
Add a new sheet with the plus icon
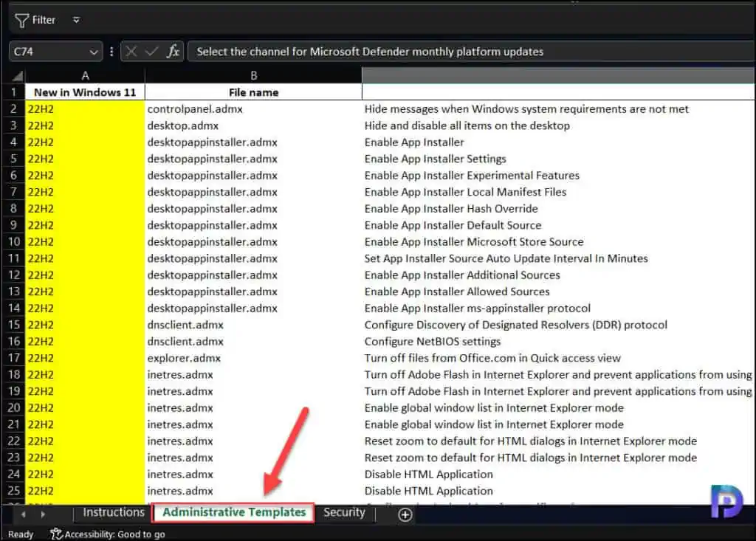pyautogui.click(x=405, y=514)
